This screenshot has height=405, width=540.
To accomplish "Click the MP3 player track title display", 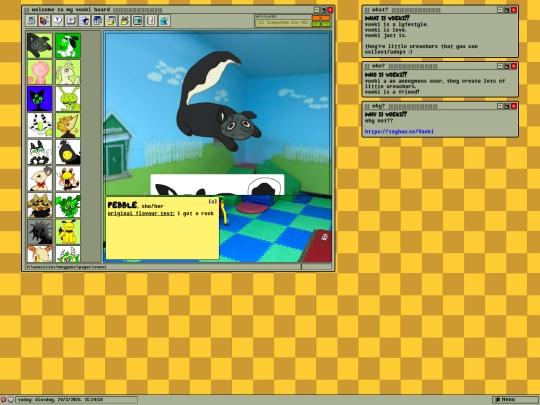I will 283,23.
